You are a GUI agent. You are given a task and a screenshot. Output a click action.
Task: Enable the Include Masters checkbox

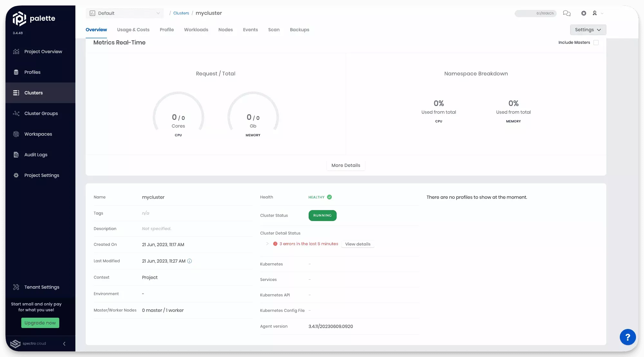(x=596, y=42)
